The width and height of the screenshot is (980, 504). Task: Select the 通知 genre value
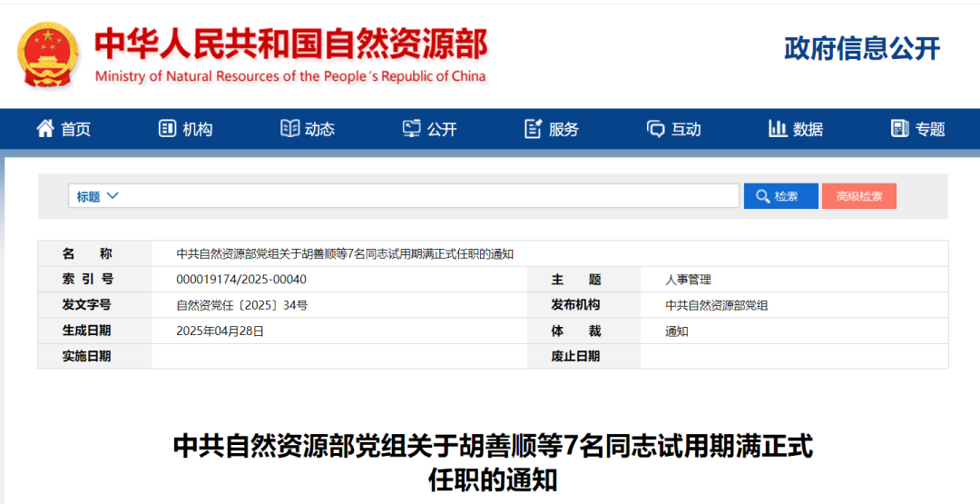pyautogui.click(x=677, y=331)
